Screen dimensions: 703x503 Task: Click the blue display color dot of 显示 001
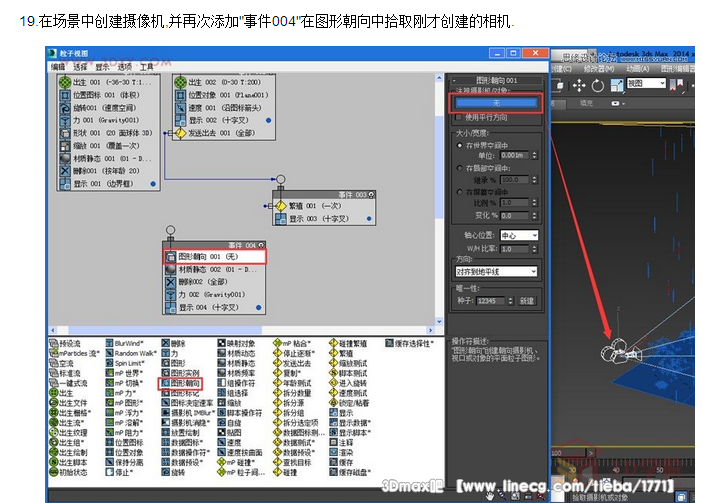pos(153,184)
